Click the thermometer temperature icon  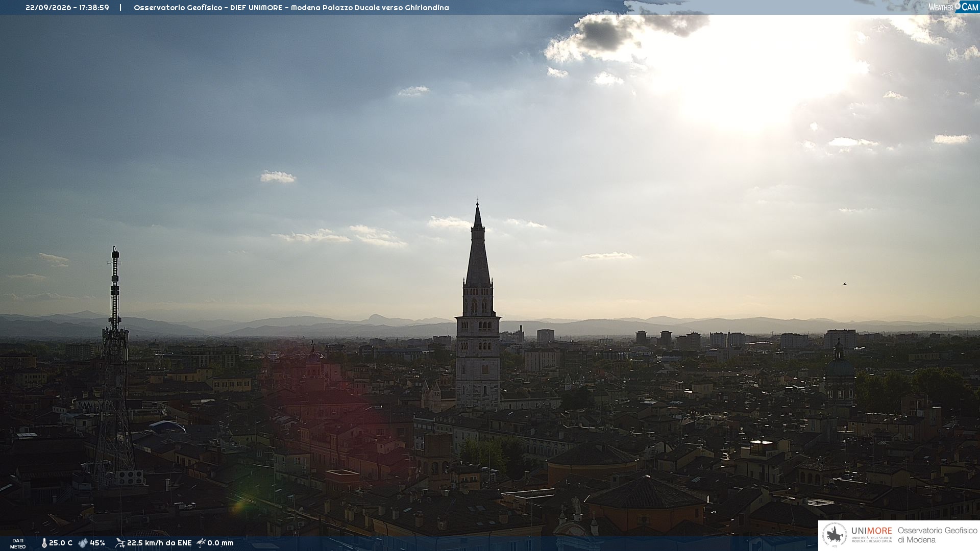click(44, 543)
